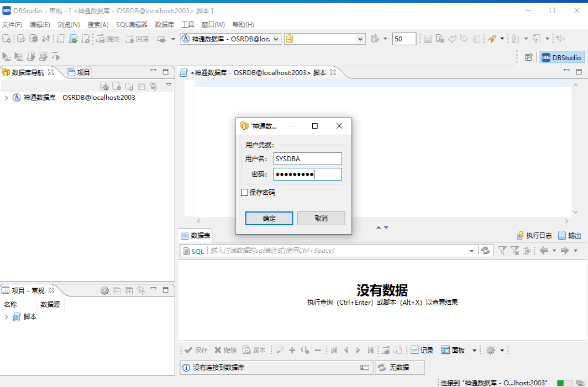Toggle the 面板 panels button
The image size is (588, 387).
pyautogui.click(x=453, y=350)
